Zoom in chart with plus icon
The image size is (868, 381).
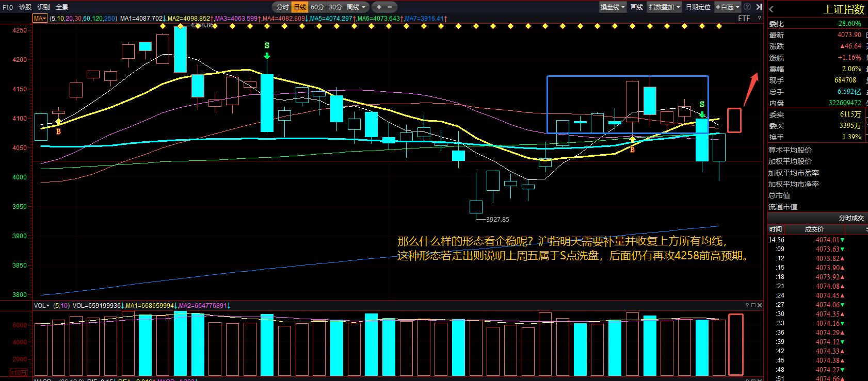(x=379, y=7)
